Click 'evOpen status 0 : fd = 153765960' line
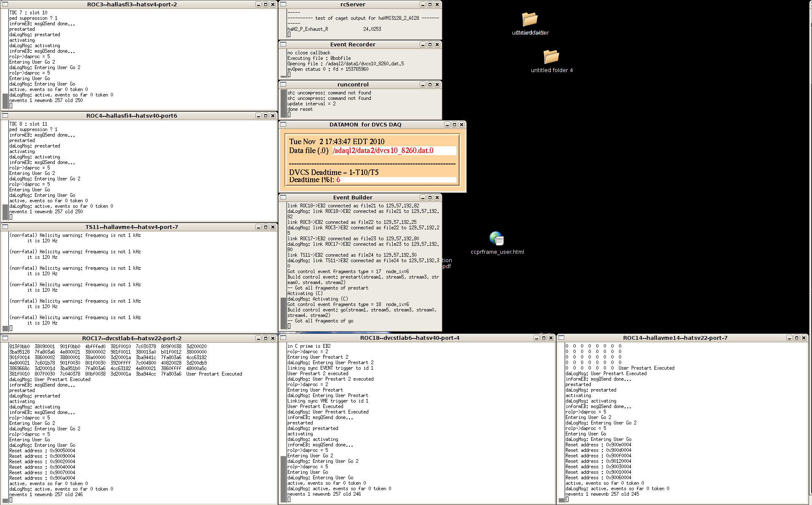The width and height of the screenshot is (812, 505). click(x=328, y=69)
